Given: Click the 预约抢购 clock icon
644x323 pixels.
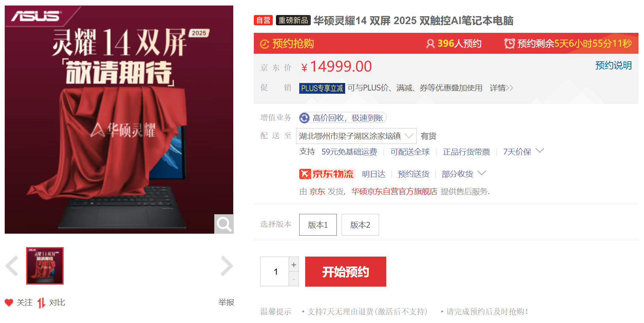Looking at the screenshot, I should pos(264,44).
